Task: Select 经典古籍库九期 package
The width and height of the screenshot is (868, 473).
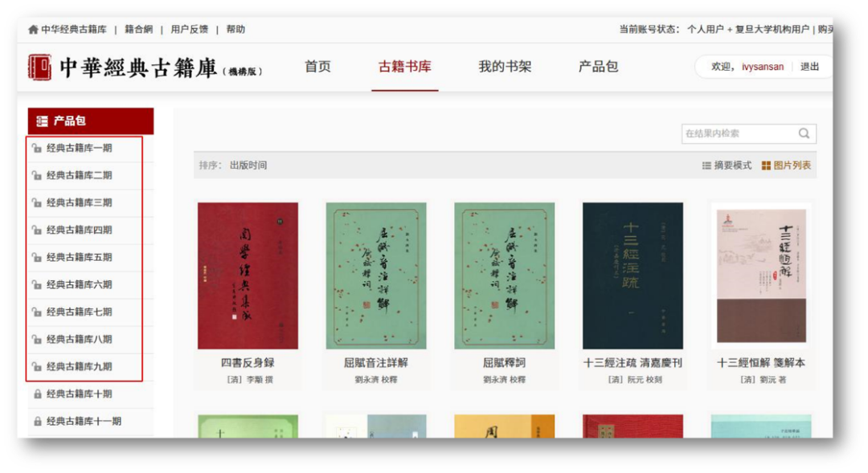Action: pyautogui.click(x=79, y=367)
